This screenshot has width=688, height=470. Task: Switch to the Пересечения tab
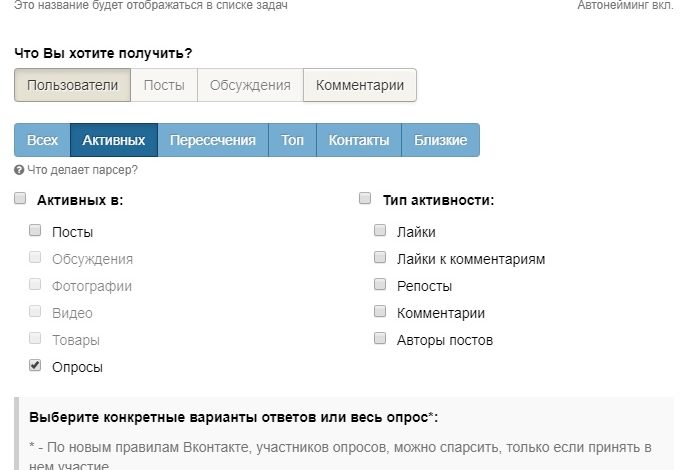(212, 140)
